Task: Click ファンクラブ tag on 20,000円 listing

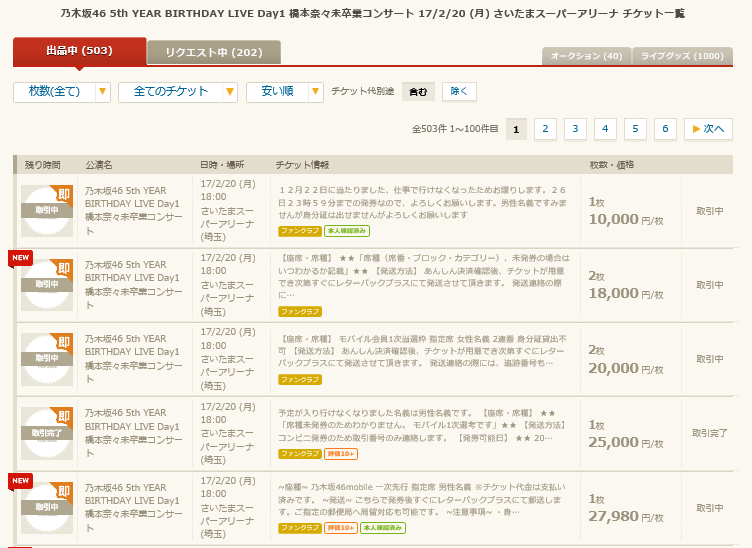Action: (300, 380)
